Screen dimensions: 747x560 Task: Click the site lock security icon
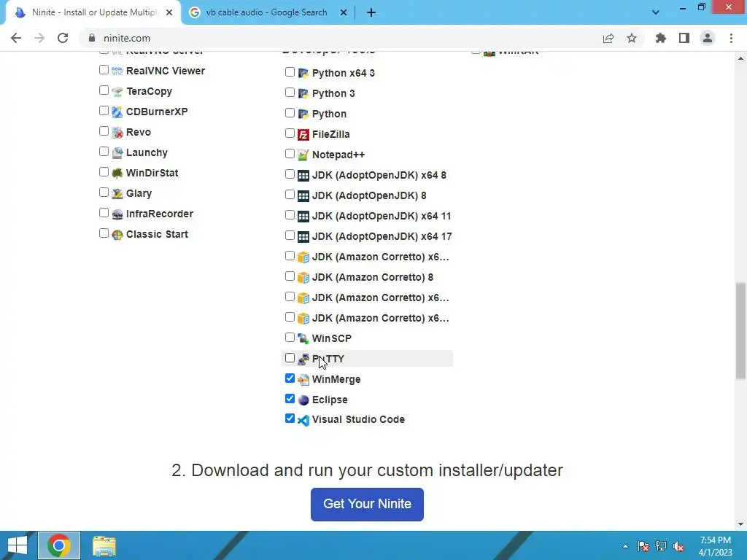click(92, 38)
